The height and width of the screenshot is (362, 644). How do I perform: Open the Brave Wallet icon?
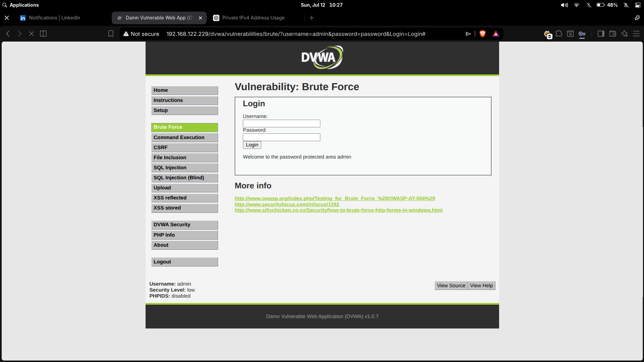pyautogui.click(x=613, y=34)
